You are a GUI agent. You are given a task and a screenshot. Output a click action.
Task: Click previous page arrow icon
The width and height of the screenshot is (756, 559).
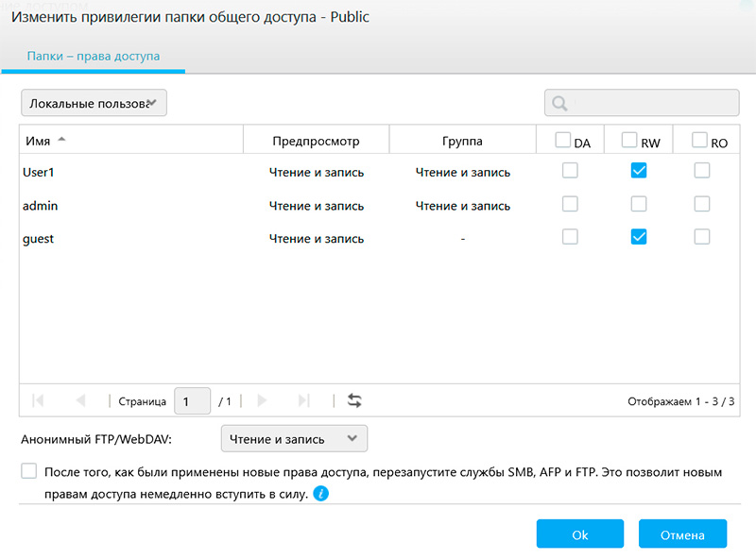[x=80, y=400]
